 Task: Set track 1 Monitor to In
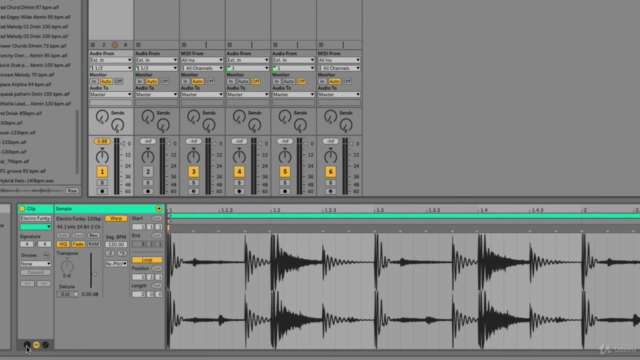94,81
